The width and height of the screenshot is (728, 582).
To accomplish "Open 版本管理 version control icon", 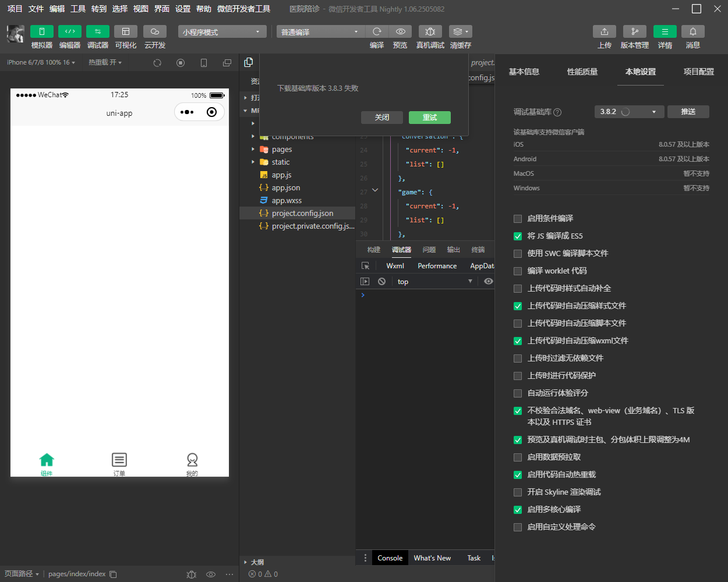I will pos(635,31).
